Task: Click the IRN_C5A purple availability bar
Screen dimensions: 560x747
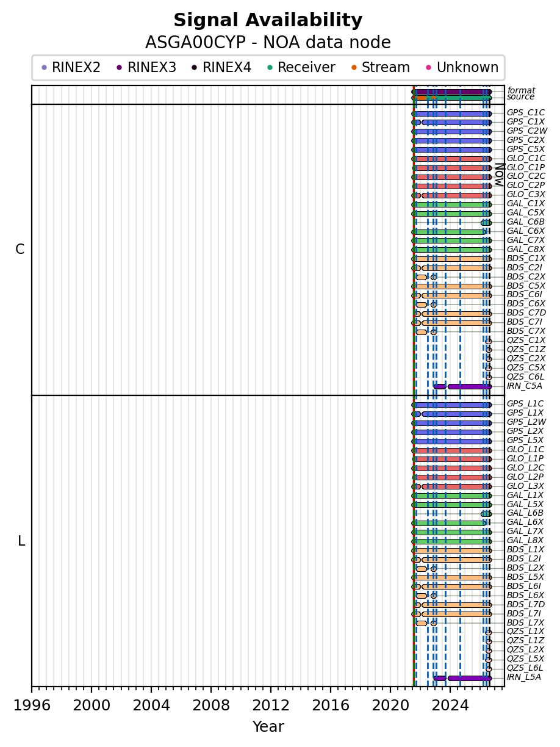Action: point(469,386)
